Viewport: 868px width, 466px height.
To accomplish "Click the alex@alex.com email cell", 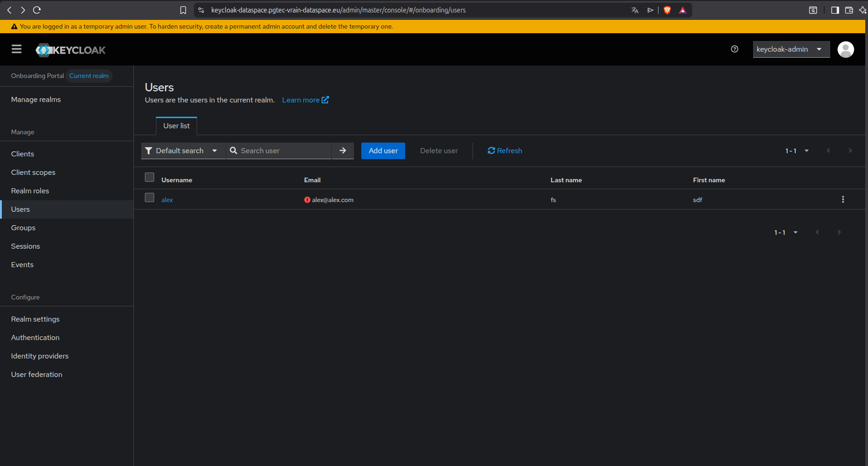I will tap(332, 200).
